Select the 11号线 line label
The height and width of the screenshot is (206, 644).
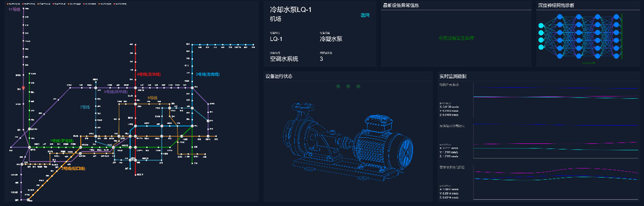pyautogui.click(x=15, y=9)
